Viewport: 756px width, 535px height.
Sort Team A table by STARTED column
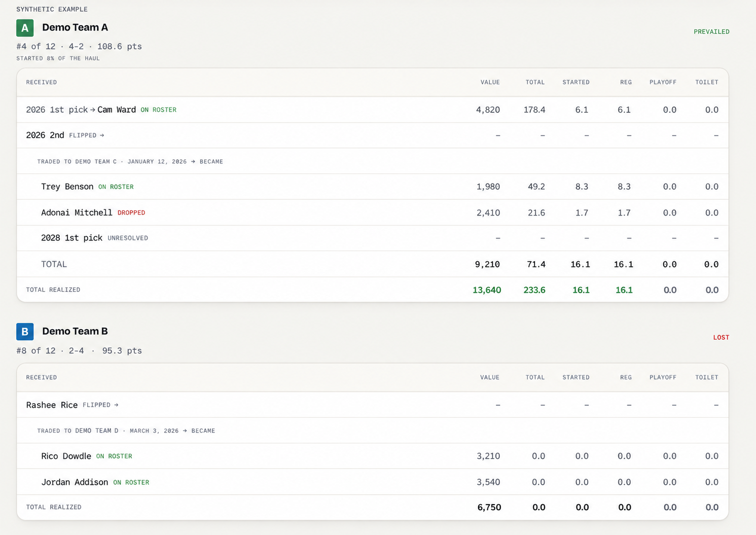tap(576, 82)
